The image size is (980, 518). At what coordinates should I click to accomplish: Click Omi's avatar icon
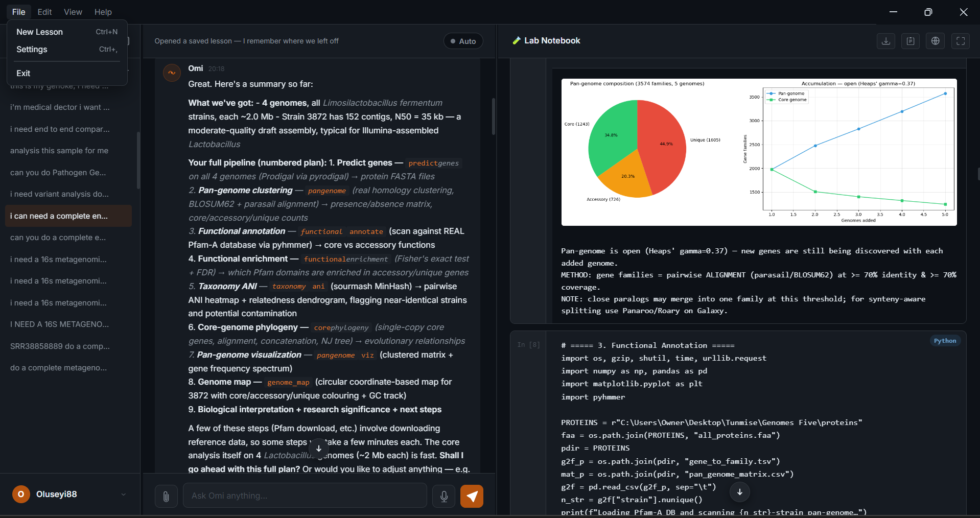pos(172,73)
